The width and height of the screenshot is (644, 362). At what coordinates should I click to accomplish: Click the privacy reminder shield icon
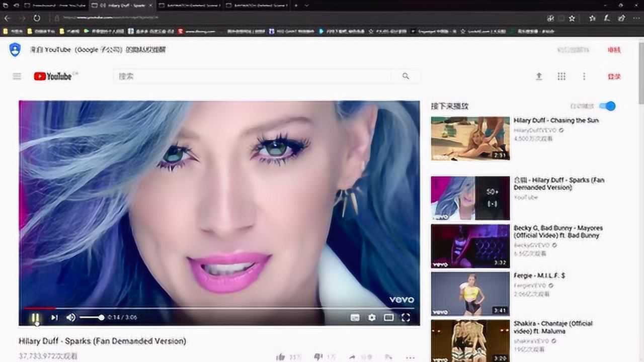tap(15, 49)
